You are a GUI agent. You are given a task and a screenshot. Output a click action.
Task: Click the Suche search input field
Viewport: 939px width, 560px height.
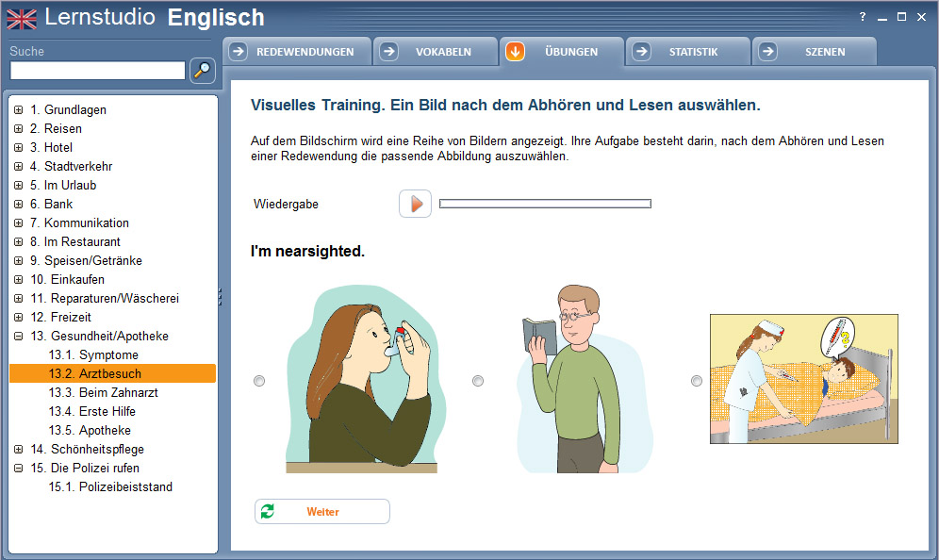[x=98, y=71]
